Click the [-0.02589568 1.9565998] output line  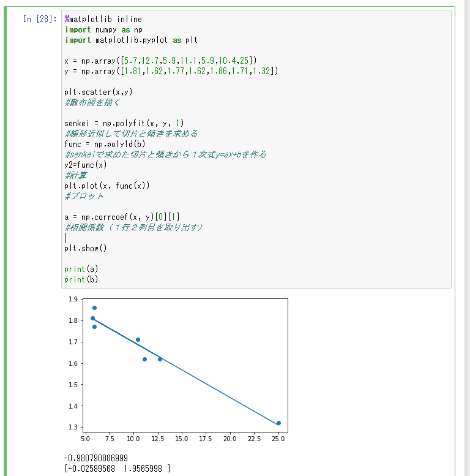coord(117,469)
